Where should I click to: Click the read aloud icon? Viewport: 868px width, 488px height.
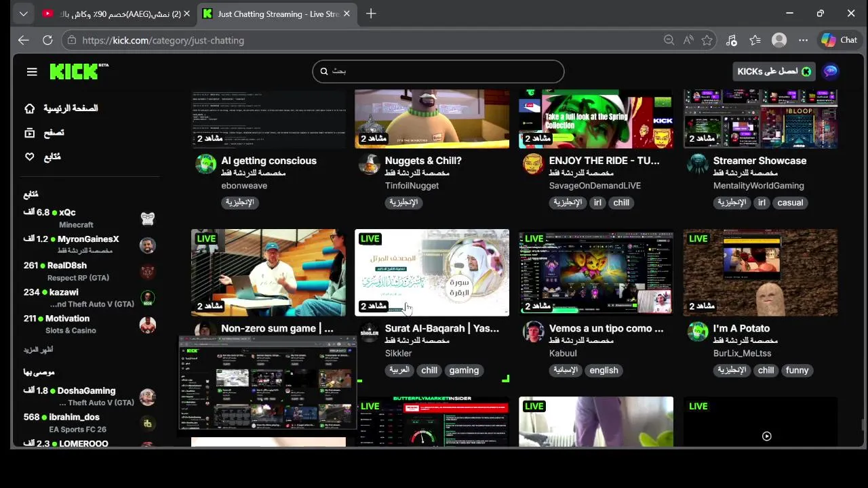point(688,40)
